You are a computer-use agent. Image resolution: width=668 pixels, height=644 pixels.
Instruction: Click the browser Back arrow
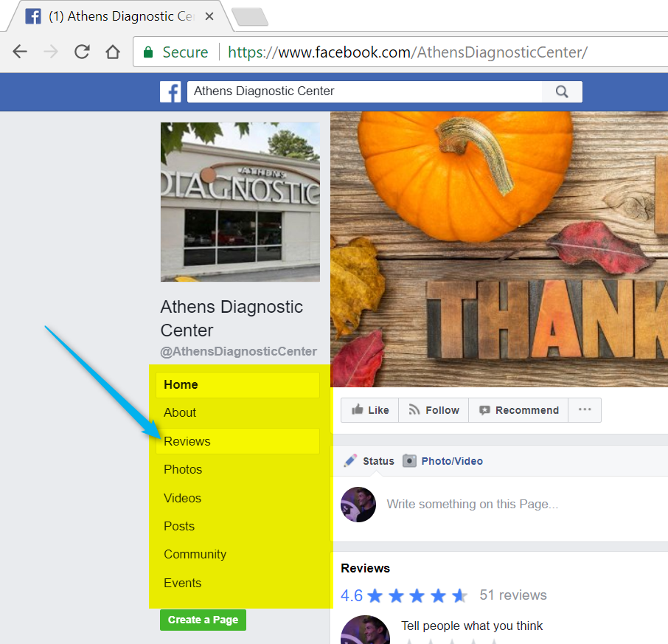click(x=20, y=52)
